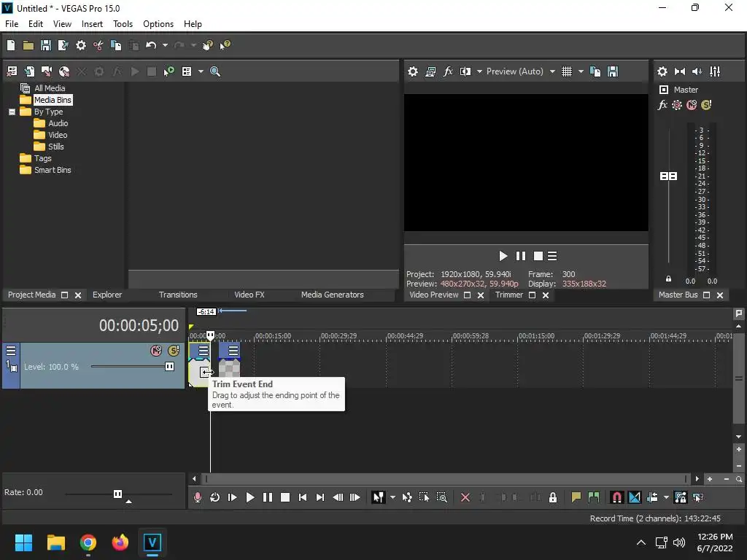
Task: Click the Render As icon
Action: click(63, 45)
